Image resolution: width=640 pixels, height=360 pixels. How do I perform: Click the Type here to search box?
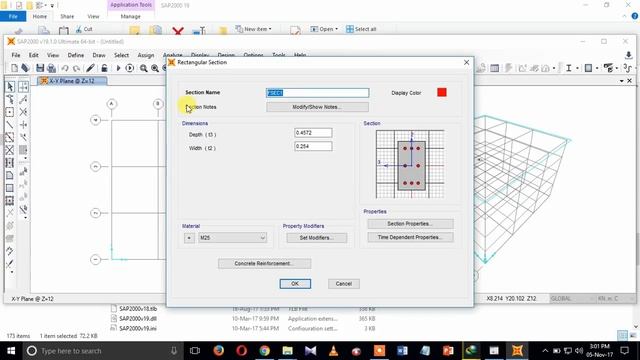click(x=102, y=351)
